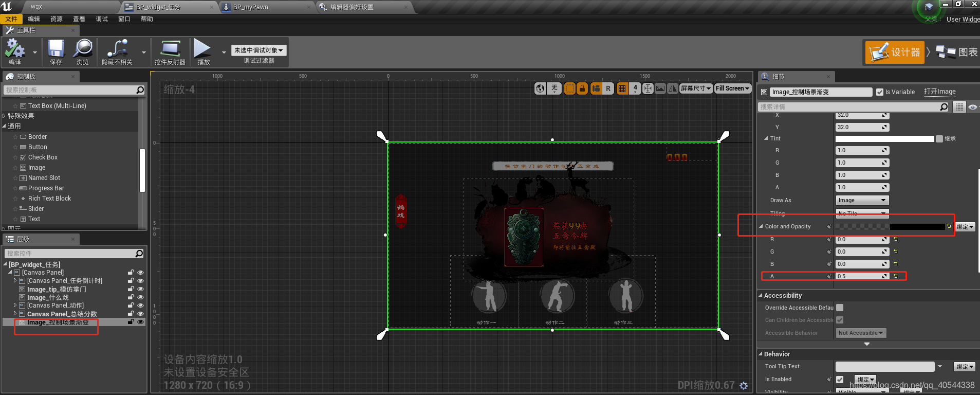Click the landscape image preview icon
The width and height of the screenshot is (980, 395).
coord(660,88)
